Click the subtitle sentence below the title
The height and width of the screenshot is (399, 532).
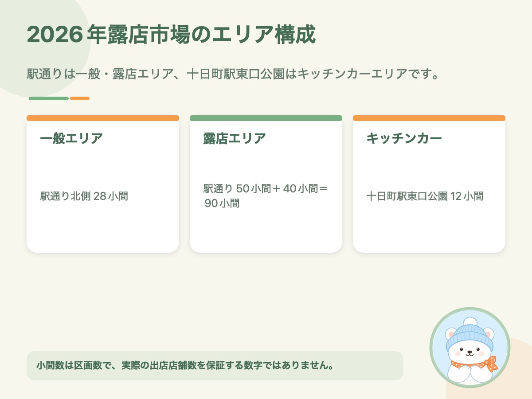click(233, 73)
